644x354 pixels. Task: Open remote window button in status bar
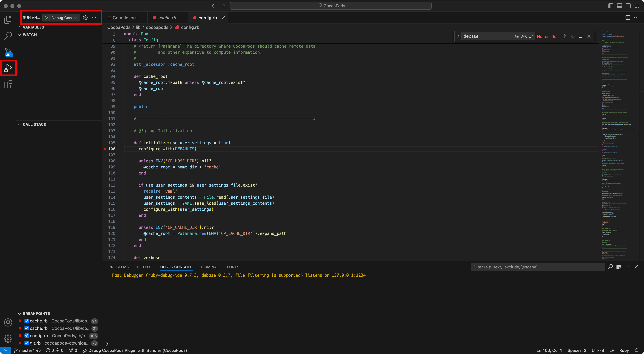tap(6, 350)
